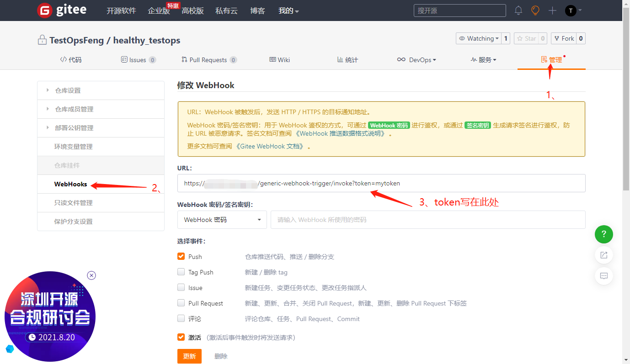The image size is (630, 364).
Task: Open the user avatar T menu
Action: coord(571,11)
